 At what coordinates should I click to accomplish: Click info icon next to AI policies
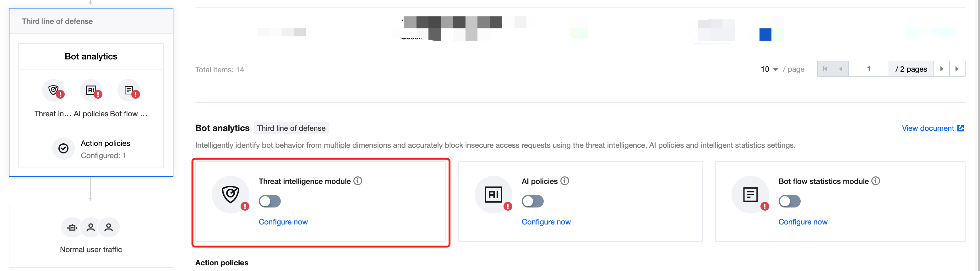pos(564,181)
